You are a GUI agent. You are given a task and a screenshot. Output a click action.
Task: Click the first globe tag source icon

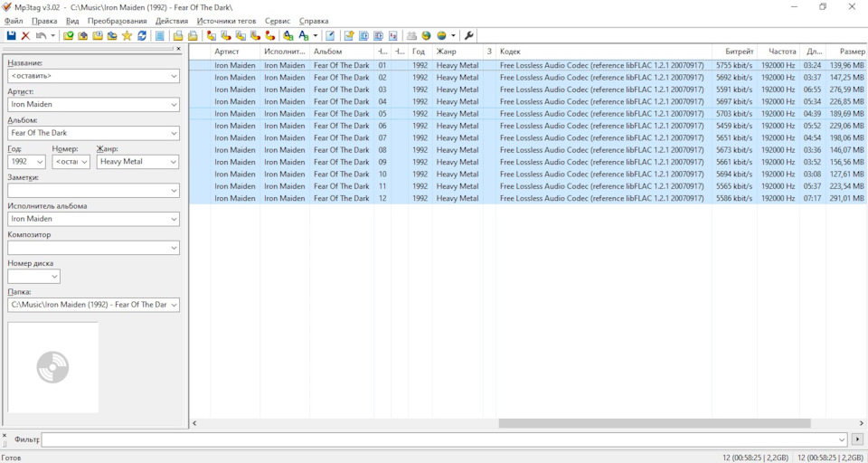pos(426,35)
